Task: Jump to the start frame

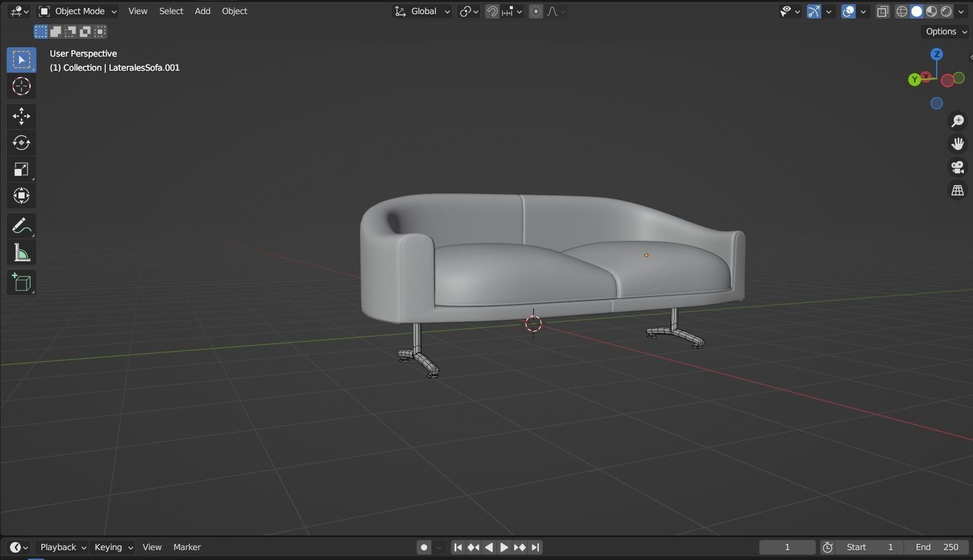Action: tap(458, 547)
